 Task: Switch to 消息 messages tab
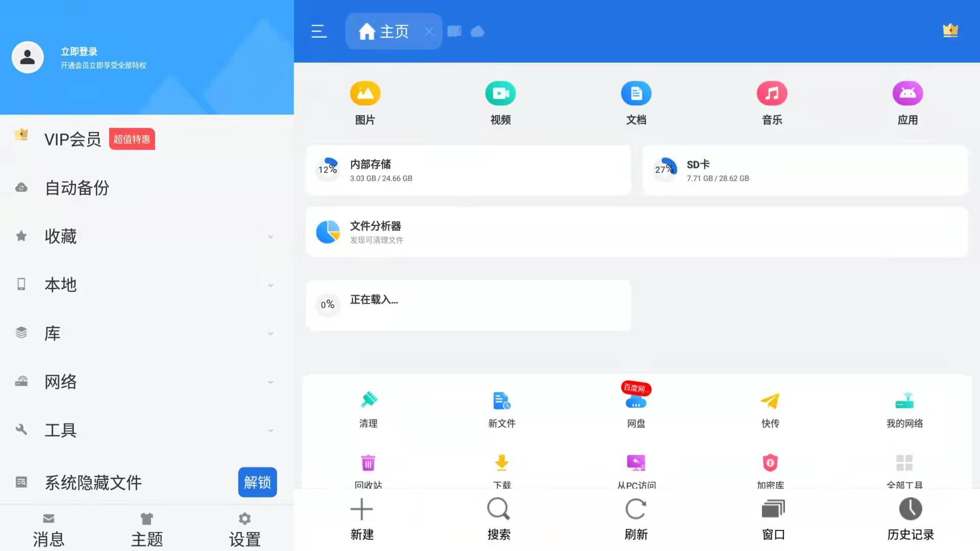[x=48, y=528]
